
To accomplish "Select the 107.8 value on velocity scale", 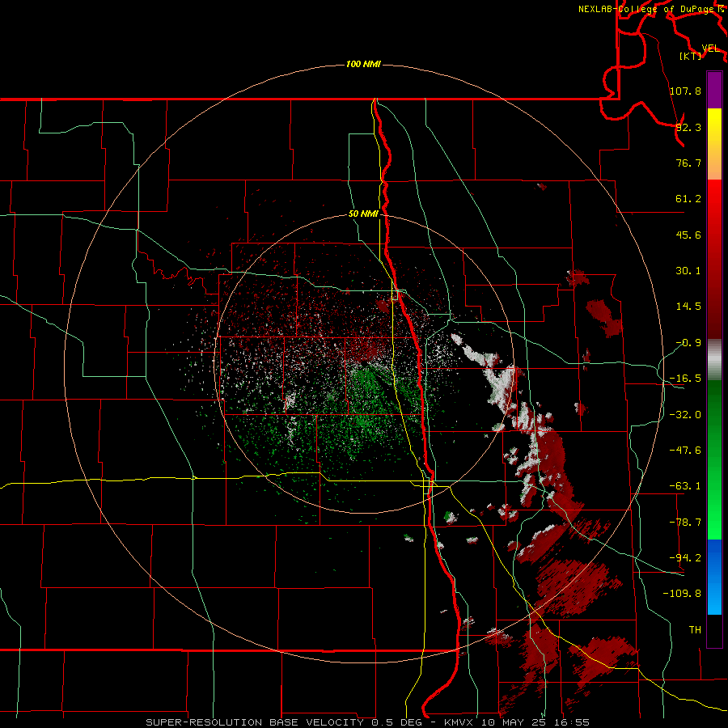I will click(685, 91).
